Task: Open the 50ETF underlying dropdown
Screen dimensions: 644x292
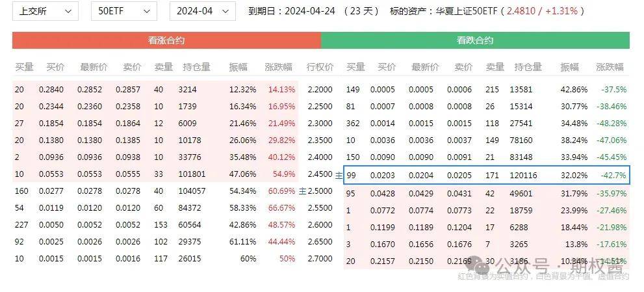Action: click(x=123, y=11)
